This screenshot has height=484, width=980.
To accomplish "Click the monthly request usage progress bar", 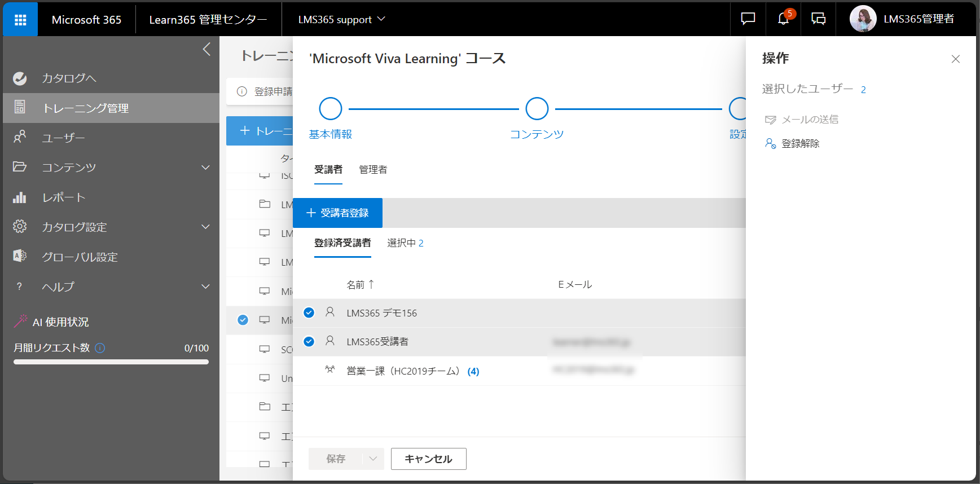I will [111, 362].
